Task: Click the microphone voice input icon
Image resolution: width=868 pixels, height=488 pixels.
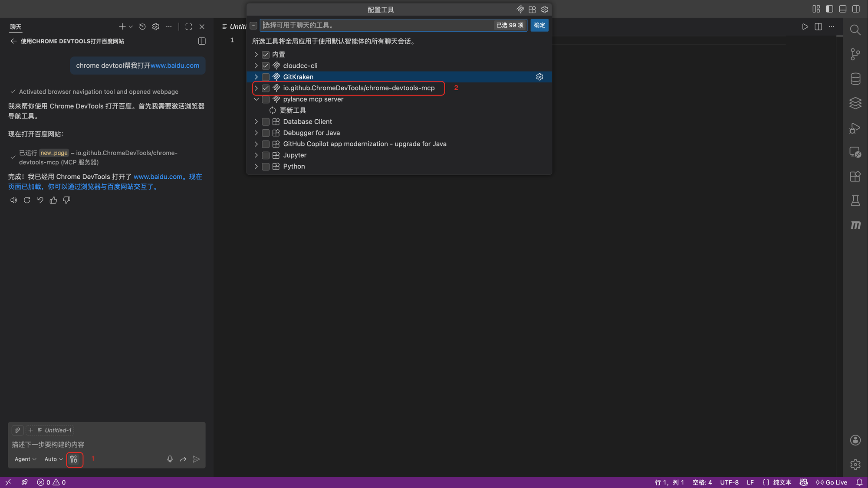Action: (x=170, y=459)
